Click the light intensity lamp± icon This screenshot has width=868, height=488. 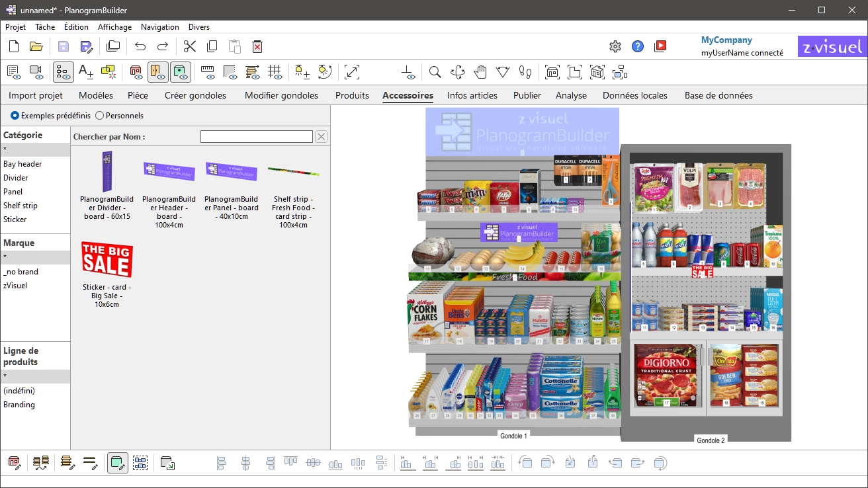[302, 71]
